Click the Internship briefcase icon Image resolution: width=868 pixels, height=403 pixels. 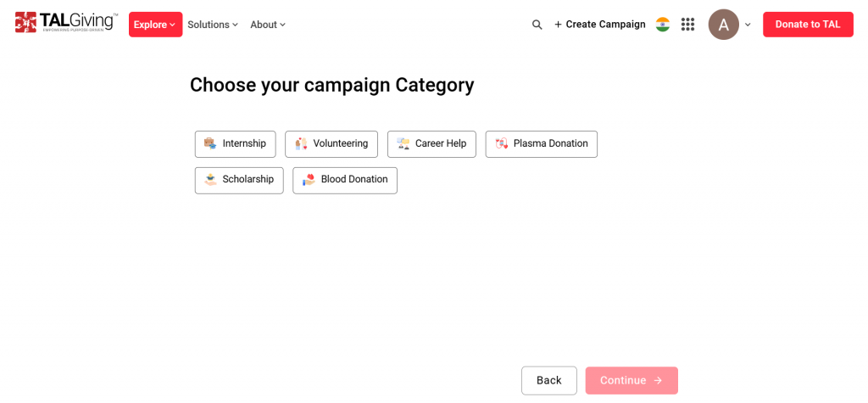[210, 143]
